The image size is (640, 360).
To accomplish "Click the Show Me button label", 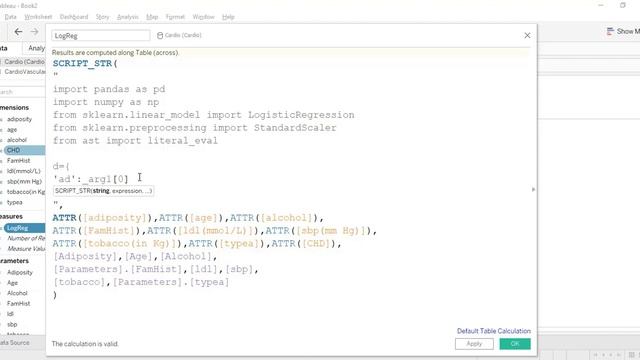I will pos(628,31).
